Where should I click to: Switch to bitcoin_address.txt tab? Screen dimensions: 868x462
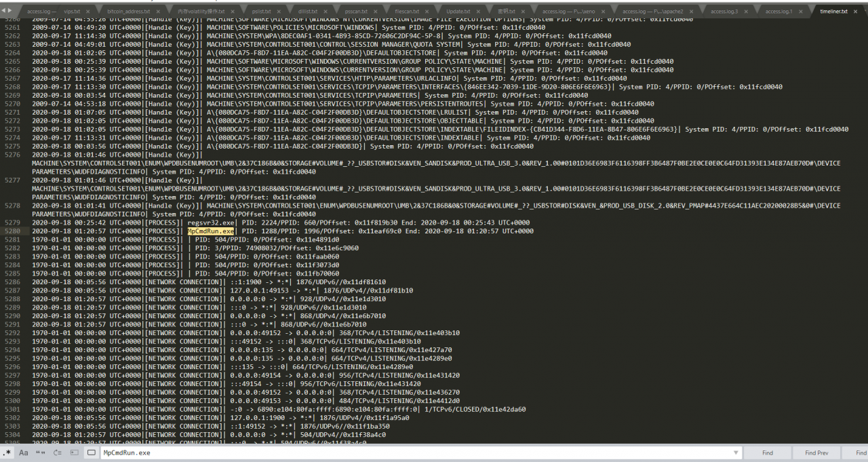[128, 12]
